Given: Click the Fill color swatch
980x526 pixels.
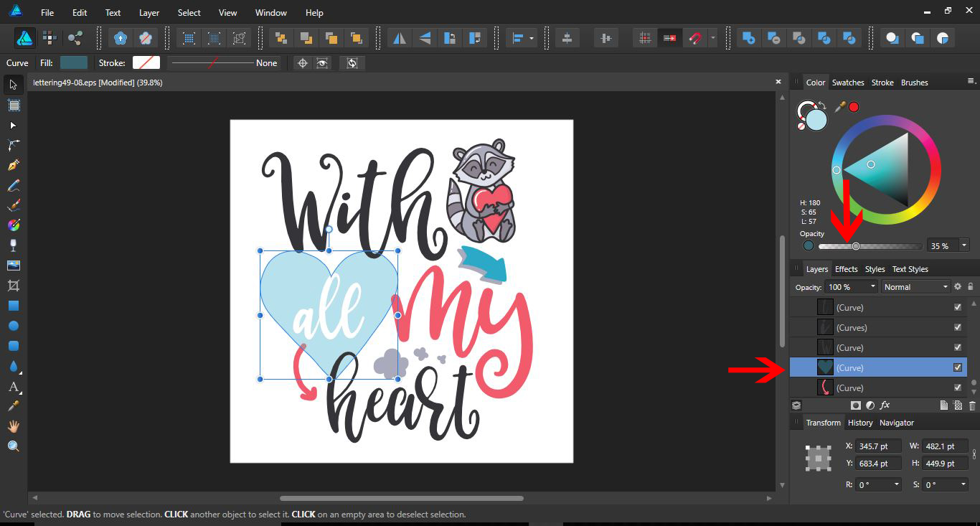Looking at the screenshot, I should click(x=74, y=63).
